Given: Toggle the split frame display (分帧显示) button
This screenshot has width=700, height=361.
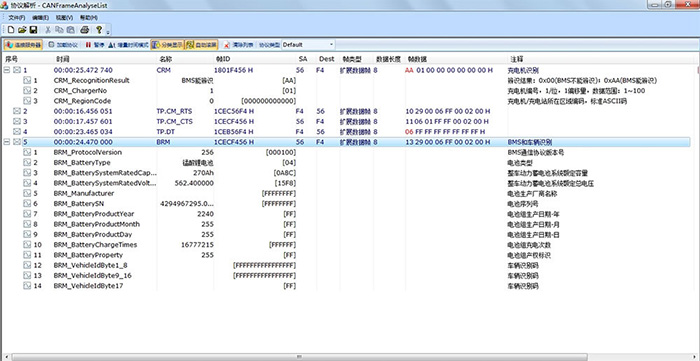Looking at the screenshot, I should (167, 45).
